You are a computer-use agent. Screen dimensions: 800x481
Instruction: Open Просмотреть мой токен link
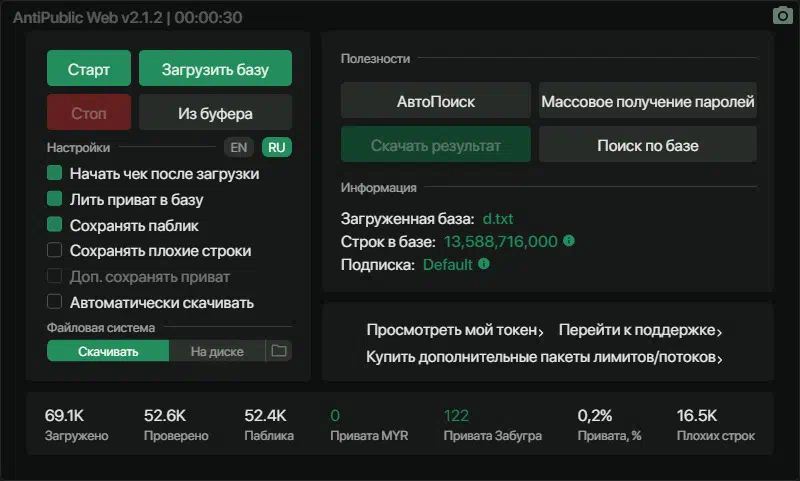pyautogui.click(x=455, y=330)
